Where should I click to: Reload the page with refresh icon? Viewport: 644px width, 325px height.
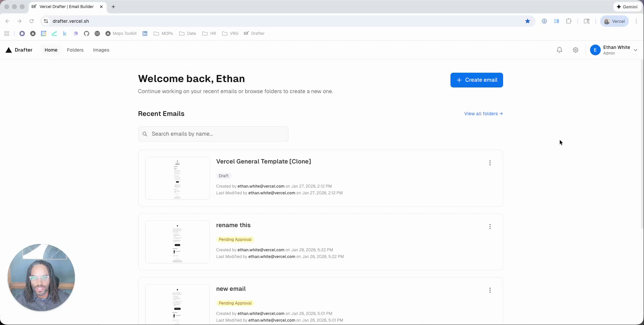[x=32, y=21]
